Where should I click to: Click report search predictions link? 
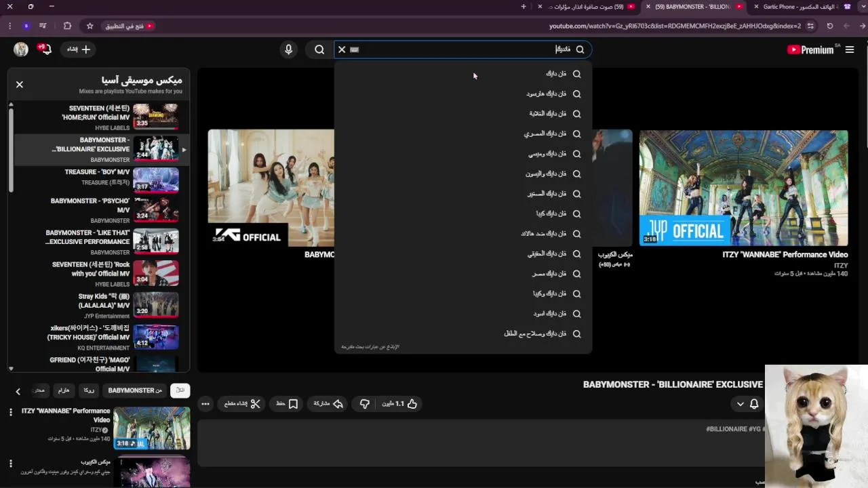(370, 347)
